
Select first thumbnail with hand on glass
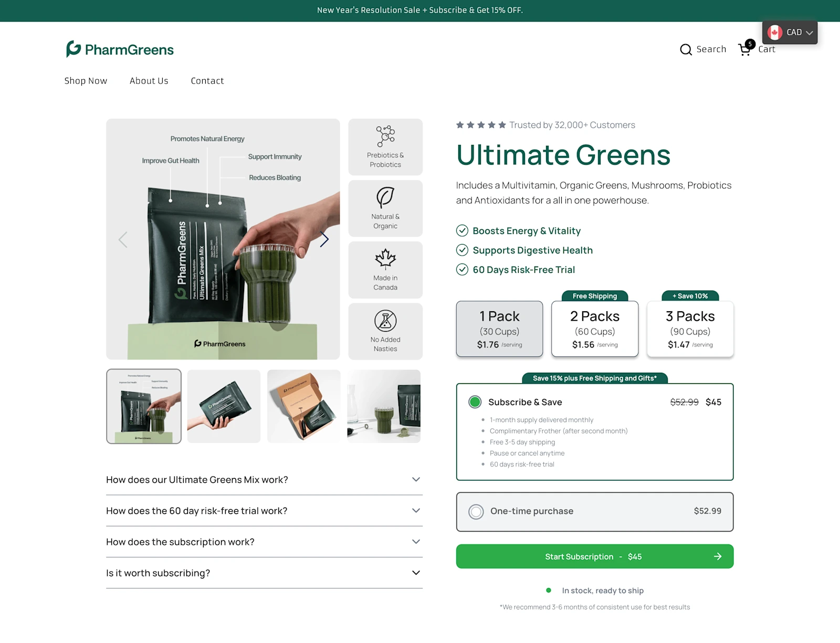pos(144,406)
